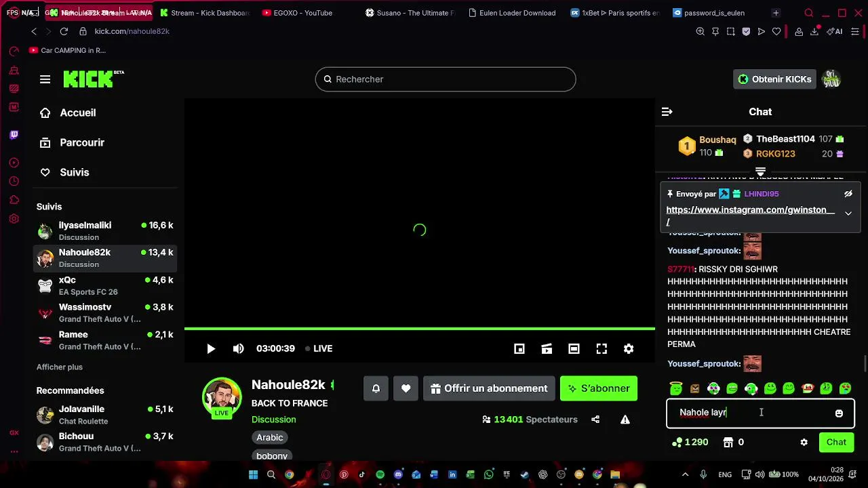The height and width of the screenshot is (488, 868).
Task: Switch to Eulen Loader Download tab
Action: tap(512, 13)
